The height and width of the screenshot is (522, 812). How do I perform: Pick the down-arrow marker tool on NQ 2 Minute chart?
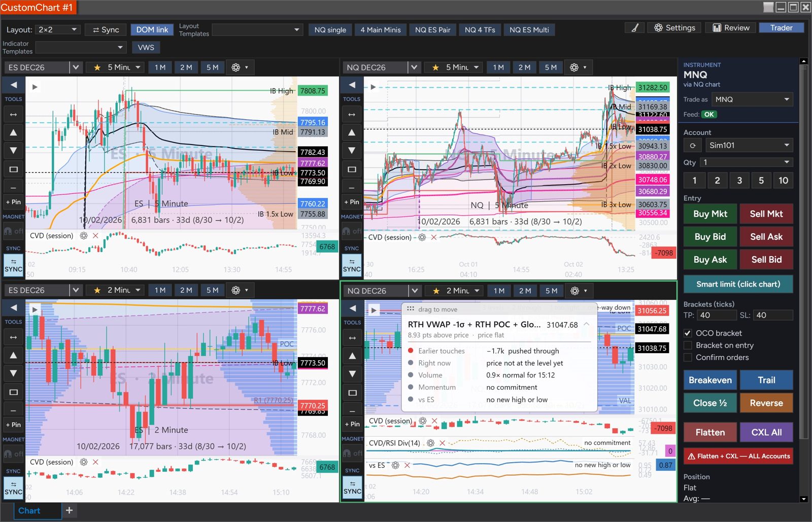coord(352,374)
